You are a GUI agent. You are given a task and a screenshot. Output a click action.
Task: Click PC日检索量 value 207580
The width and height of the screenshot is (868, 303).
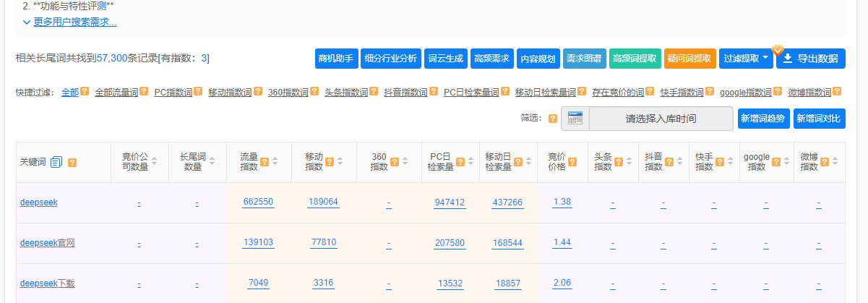coord(450,243)
